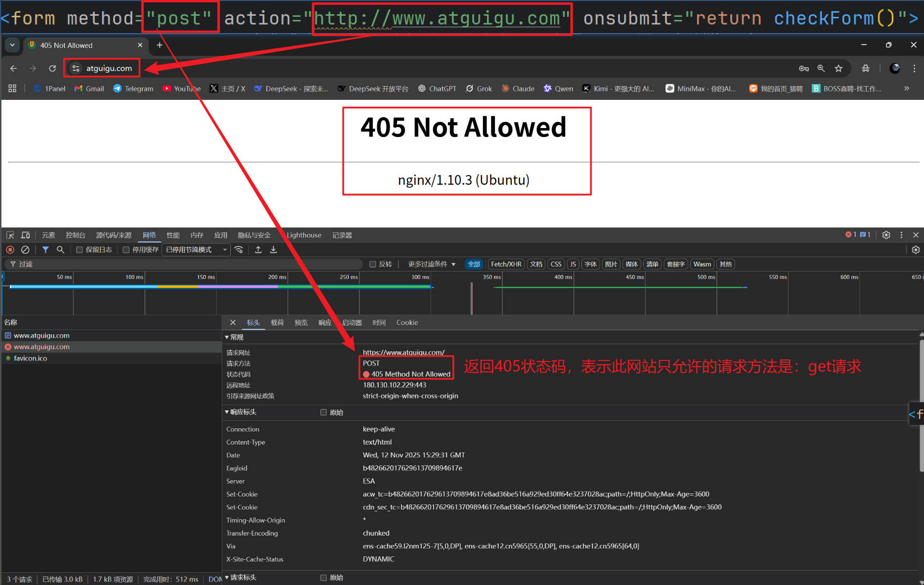
Task: Click the export HAR download icon
Action: [x=273, y=250]
